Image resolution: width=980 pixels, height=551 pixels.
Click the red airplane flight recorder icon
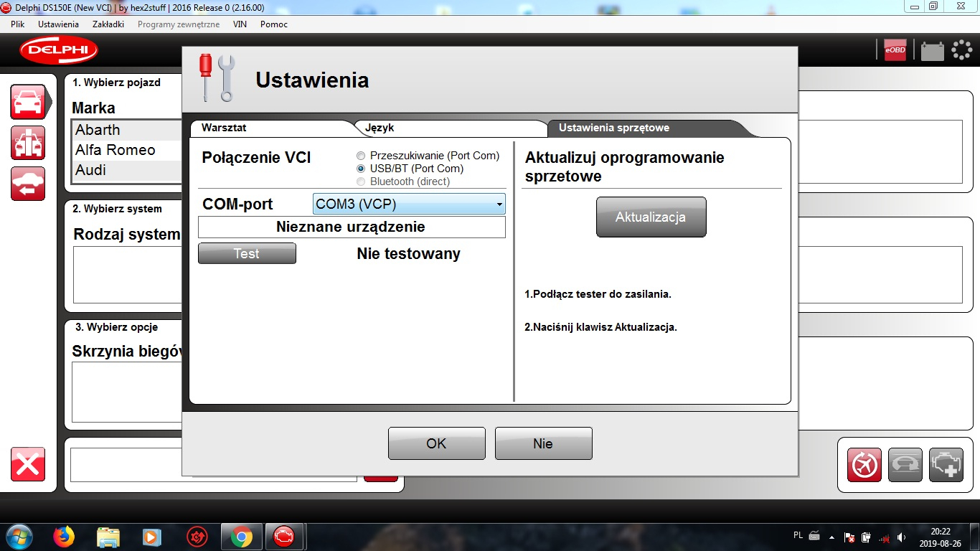click(x=864, y=465)
